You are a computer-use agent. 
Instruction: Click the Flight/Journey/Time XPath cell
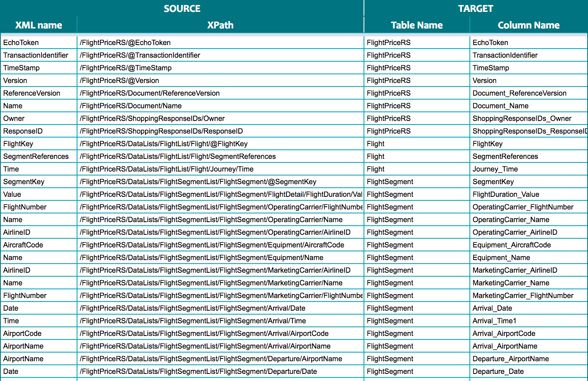click(x=220, y=169)
